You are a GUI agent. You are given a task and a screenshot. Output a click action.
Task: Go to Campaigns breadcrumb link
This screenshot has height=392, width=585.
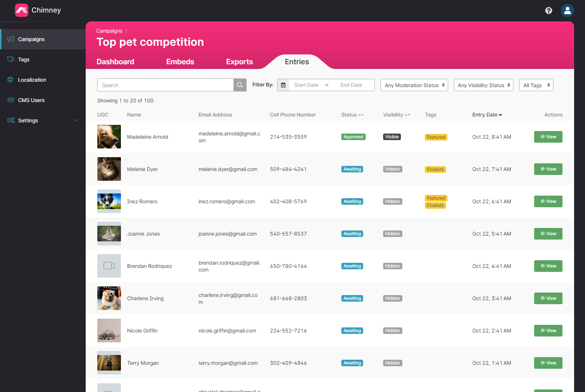tap(109, 31)
